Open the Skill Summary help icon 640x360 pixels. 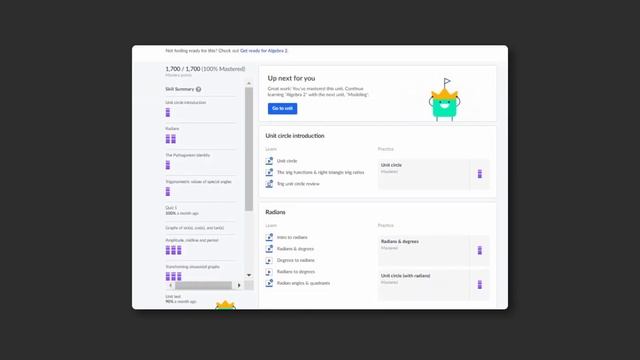point(198,89)
